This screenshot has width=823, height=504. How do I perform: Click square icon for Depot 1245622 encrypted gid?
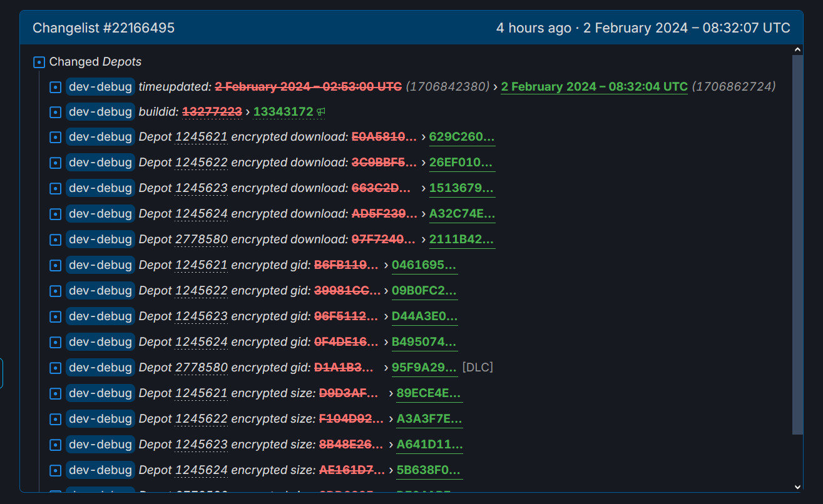pos(56,291)
